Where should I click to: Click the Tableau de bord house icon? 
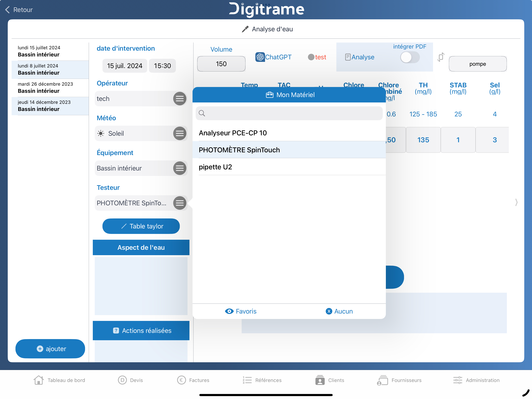click(38, 380)
